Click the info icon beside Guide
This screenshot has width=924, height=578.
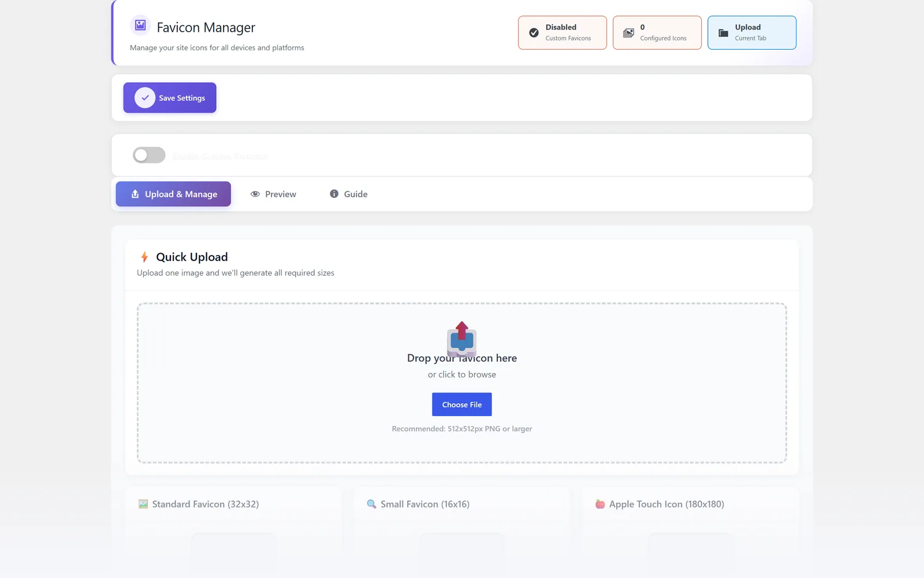[334, 194]
